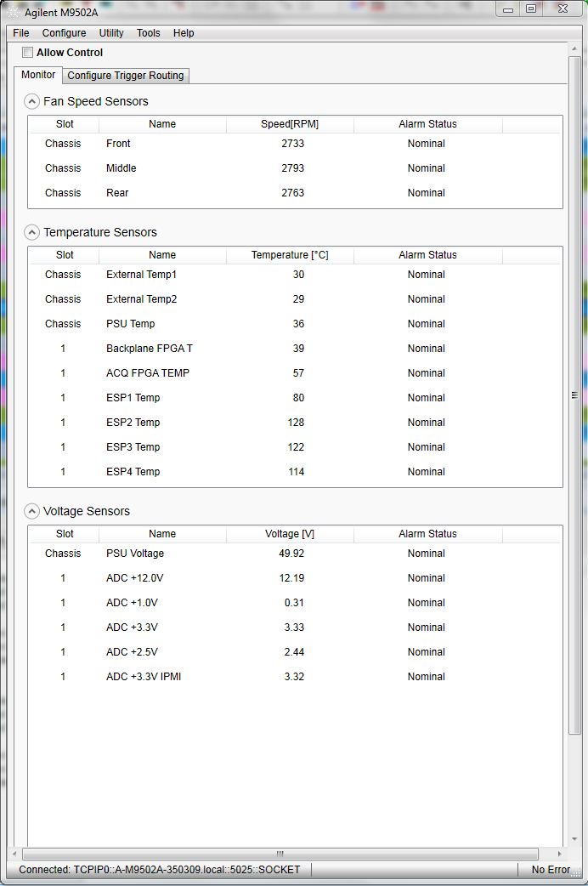The image size is (588, 886).
Task: Click the Temperature [°C] column header
Action: coord(290,255)
